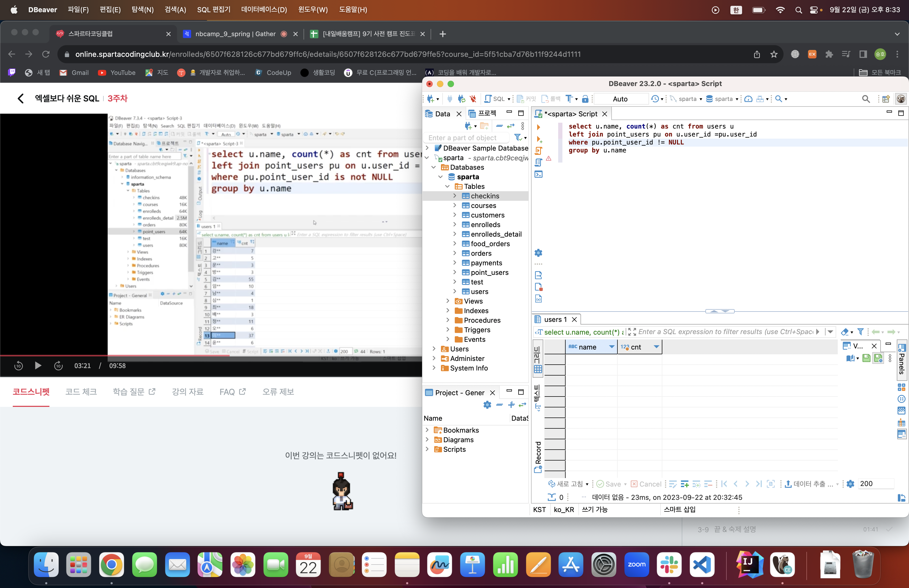The image size is (909, 588).
Task: Add a new row in the results toolbar
Action: [684, 484]
